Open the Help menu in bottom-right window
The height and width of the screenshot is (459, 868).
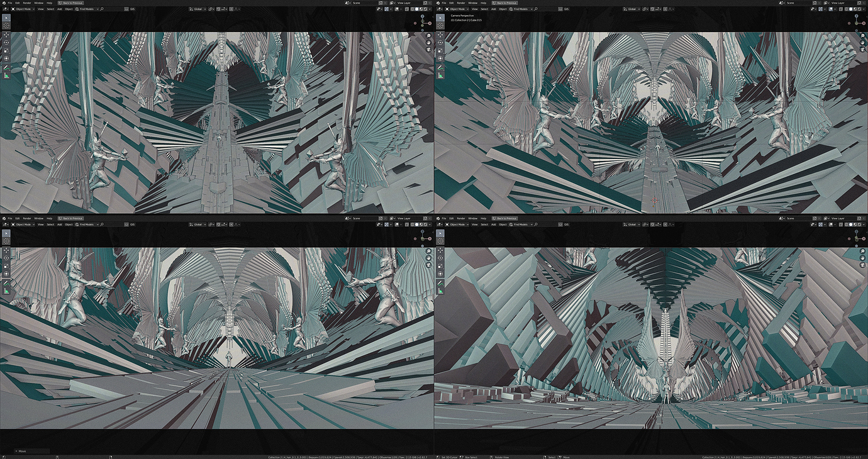(483, 218)
